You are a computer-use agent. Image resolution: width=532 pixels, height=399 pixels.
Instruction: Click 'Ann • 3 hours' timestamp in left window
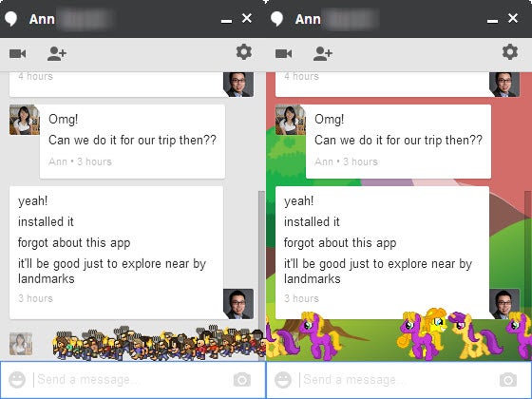[x=80, y=161]
